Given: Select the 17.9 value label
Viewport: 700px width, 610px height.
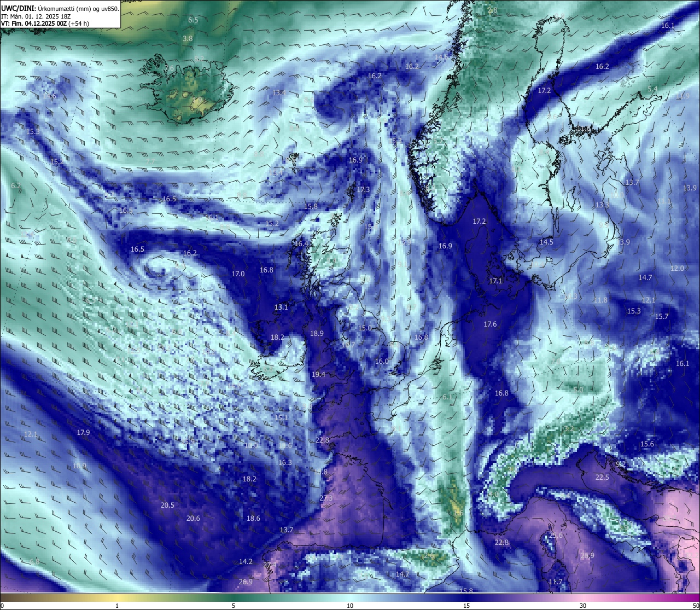Looking at the screenshot, I should tap(83, 432).
